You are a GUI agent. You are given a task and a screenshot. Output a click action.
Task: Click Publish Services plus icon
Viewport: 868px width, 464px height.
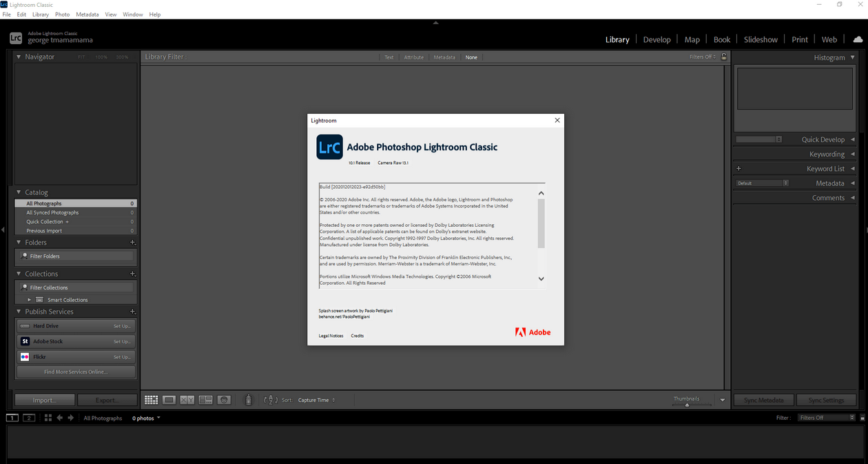click(x=133, y=312)
